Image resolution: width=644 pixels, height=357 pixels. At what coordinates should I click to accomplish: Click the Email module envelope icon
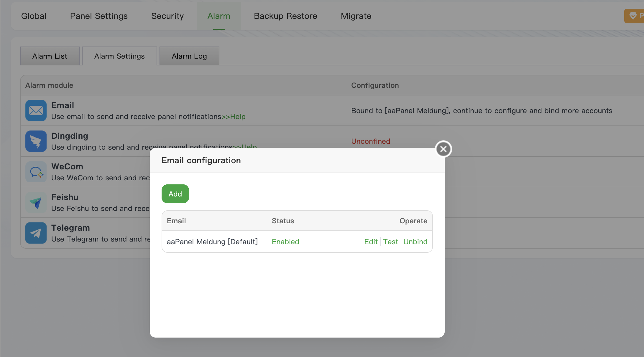tap(36, 110)
